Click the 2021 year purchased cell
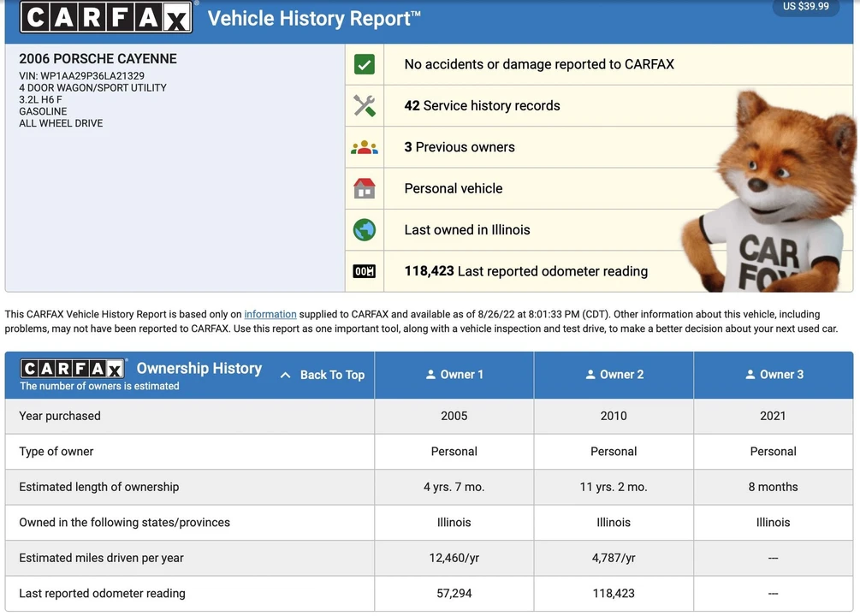This screenshot has width=860, height=616. point(774,416)
